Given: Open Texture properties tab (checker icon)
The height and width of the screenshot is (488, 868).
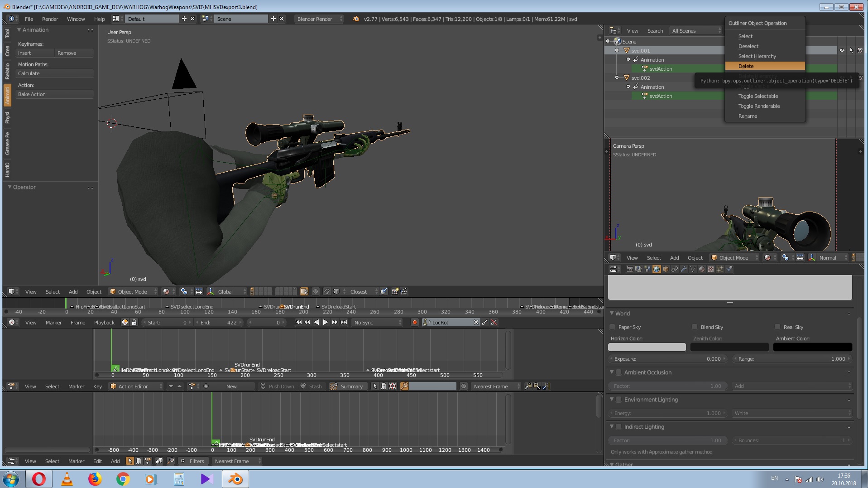Looking at the screenshot, I should (x=711, y=269).
